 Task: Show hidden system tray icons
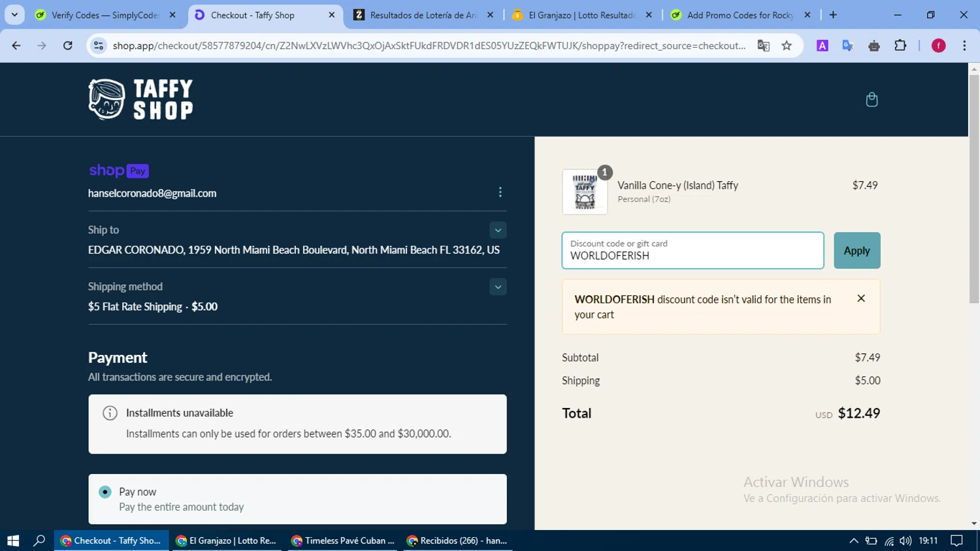point(854,541)
